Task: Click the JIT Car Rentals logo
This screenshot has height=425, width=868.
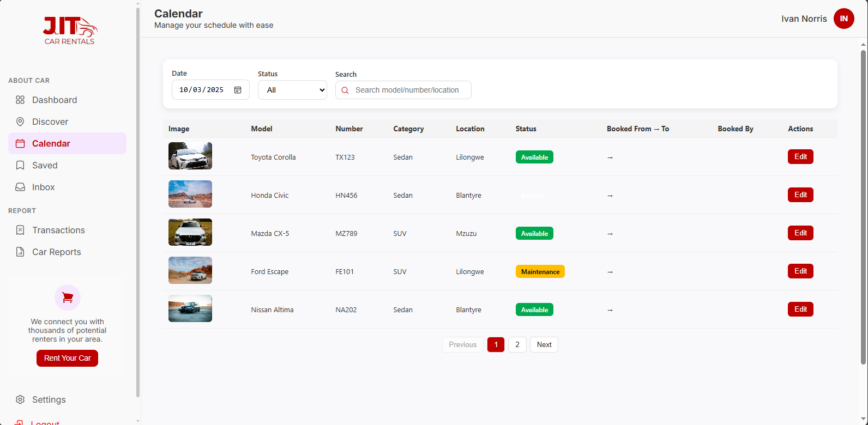Action: (70, 31)
